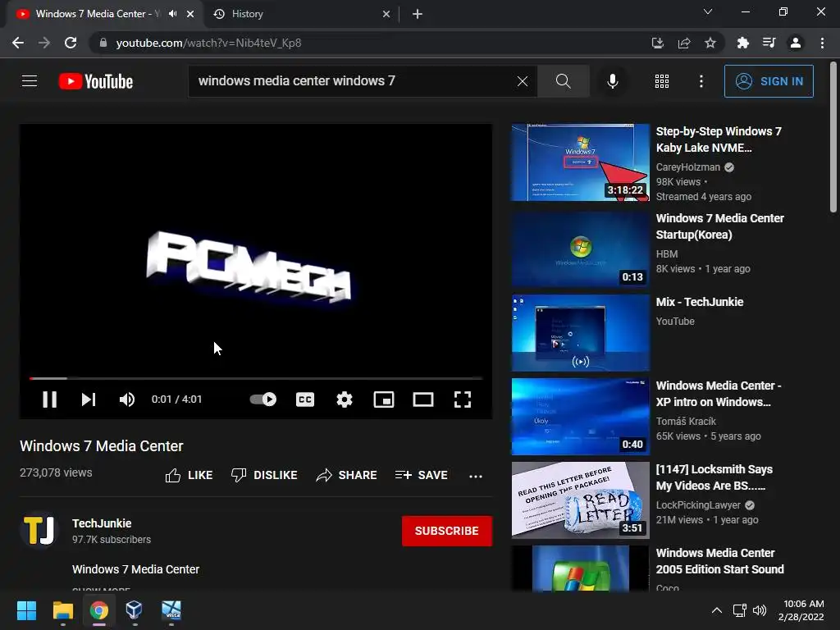Switch to the History tab
The height and width of the screenshot is (630, 840).
(x=303, y=14)
